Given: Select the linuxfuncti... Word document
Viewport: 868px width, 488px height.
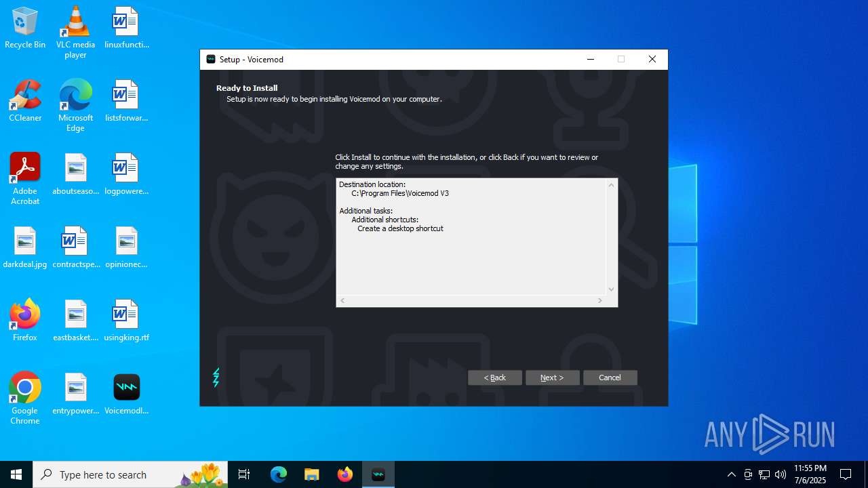Looking at the screenshot, I should 126,28.
